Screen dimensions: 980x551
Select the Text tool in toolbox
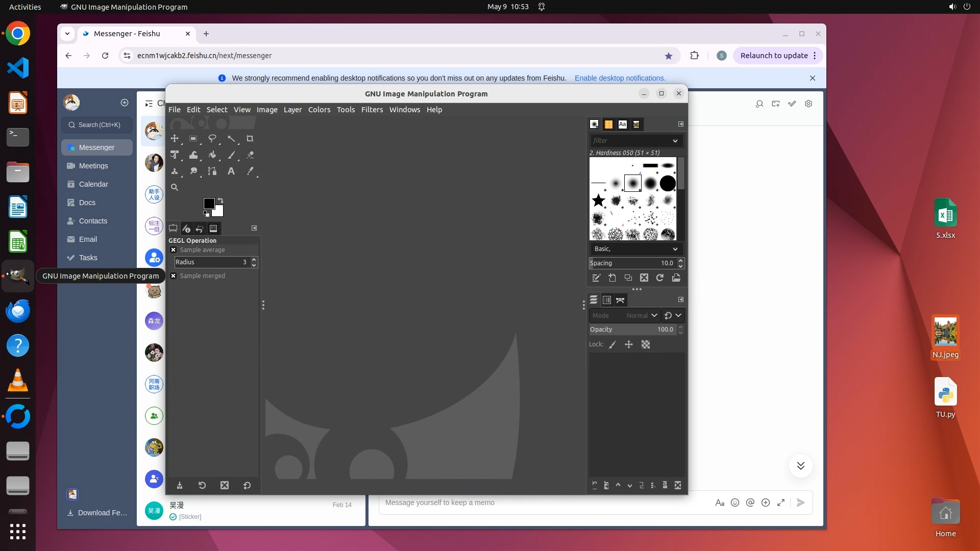[x=231, y=171]
